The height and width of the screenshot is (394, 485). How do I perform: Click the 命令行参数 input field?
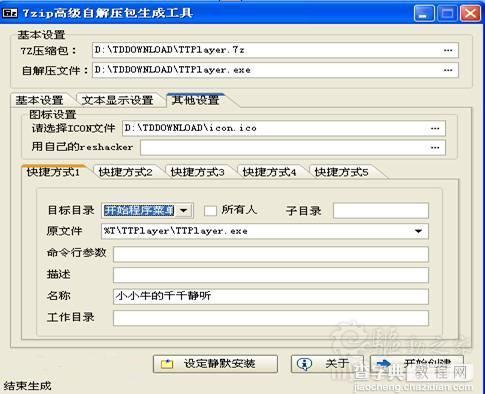271,254
